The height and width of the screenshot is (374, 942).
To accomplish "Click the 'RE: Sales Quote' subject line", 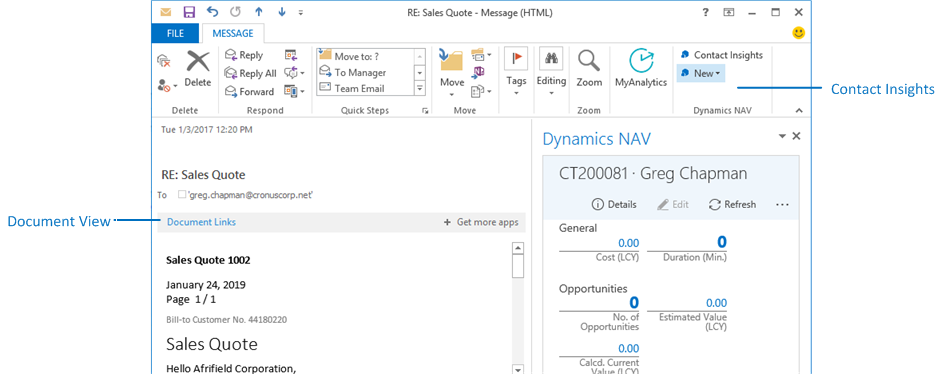I will click(x=203, y=175).
